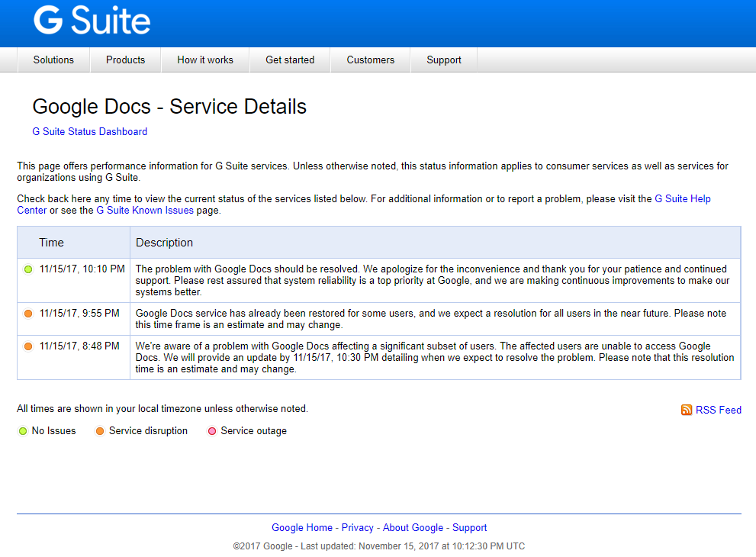Open the Solutions menu
Image resolution: width=756 pixels, height=557 pixels.
click(53, 60)
